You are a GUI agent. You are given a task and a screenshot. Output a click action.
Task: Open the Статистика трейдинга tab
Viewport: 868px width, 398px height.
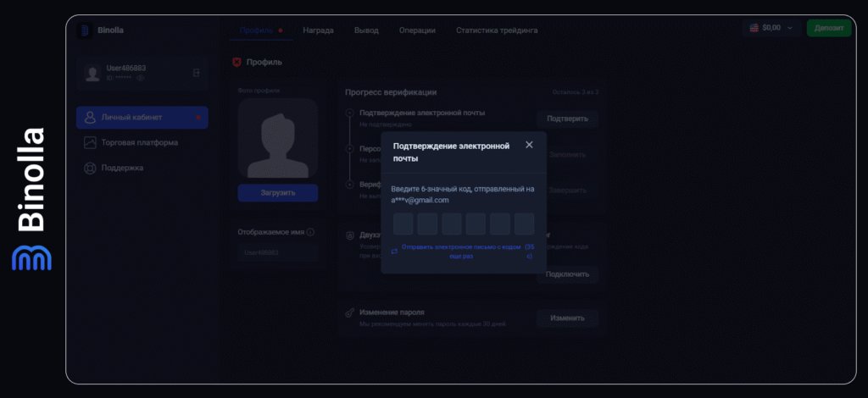(496, 30)
